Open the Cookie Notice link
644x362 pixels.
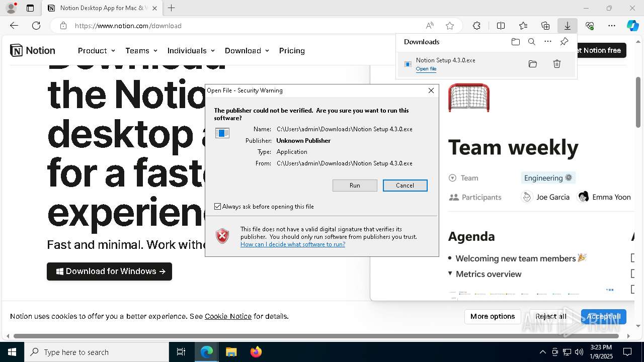[x=228, y=316]
